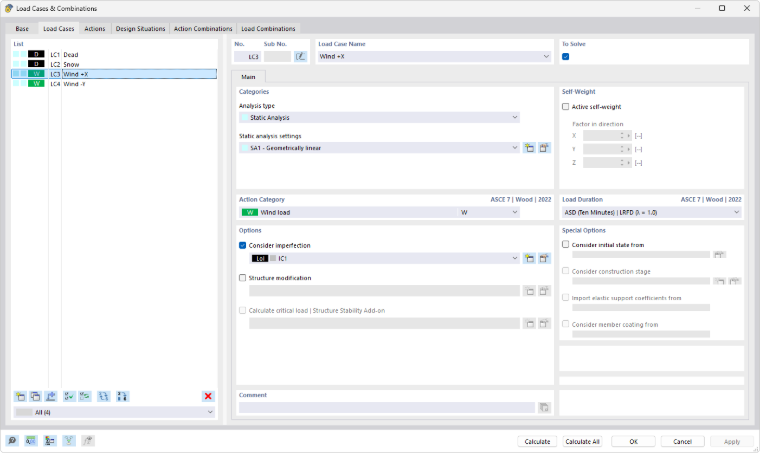Click the invert selection icon below the list
760x453 pixels.
[85, 396]
